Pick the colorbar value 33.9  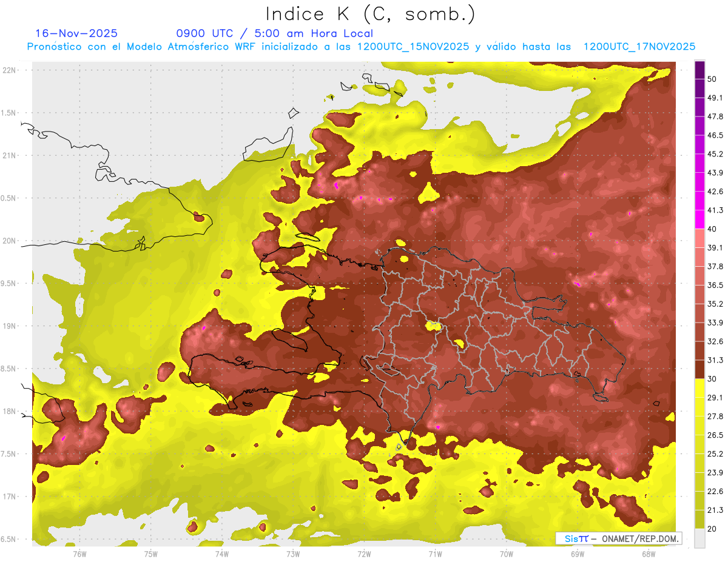point(715,323)
